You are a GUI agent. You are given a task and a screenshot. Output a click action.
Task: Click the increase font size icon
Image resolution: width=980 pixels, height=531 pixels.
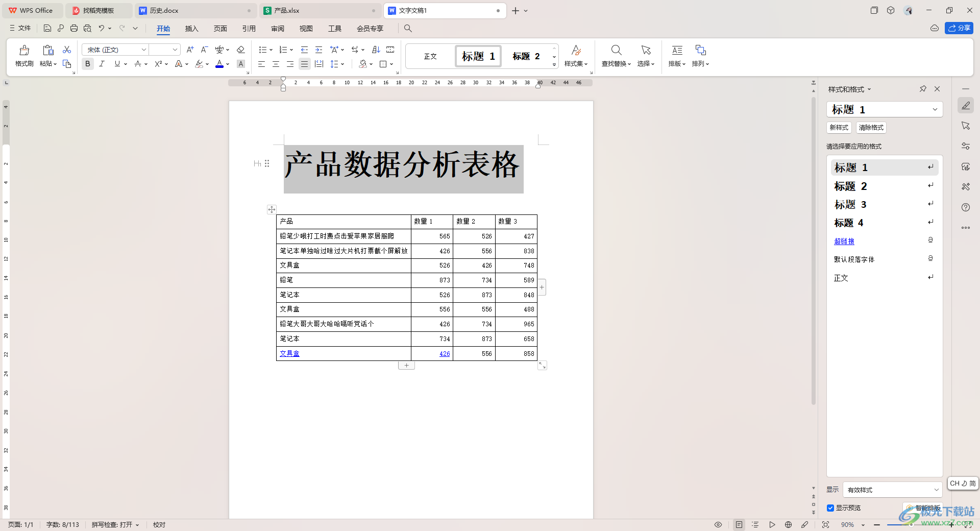(x=190, y=50)
